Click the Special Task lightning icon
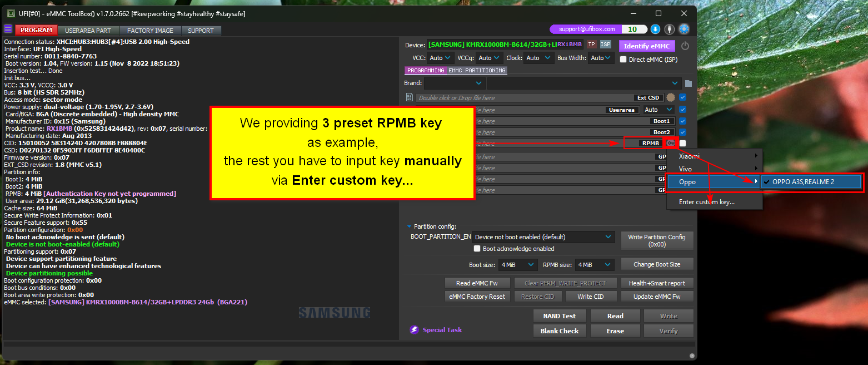868x365 pixels. point(414,330)
